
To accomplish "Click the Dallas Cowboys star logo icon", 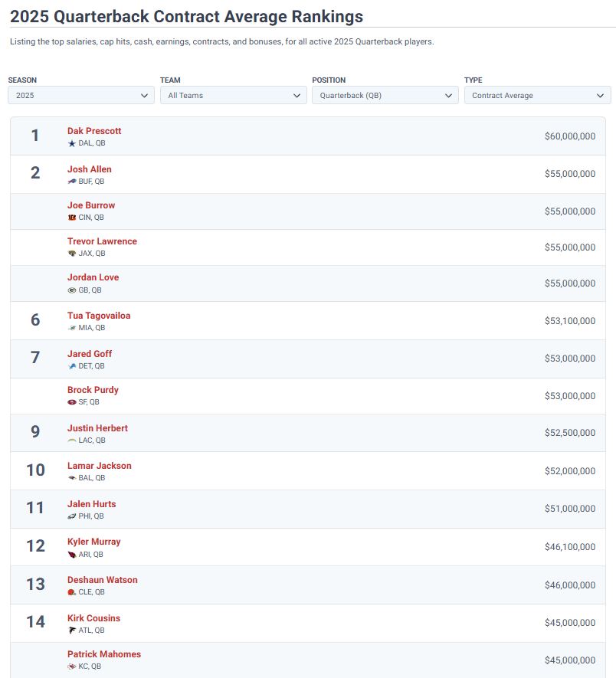I will [x=72, y=143].
